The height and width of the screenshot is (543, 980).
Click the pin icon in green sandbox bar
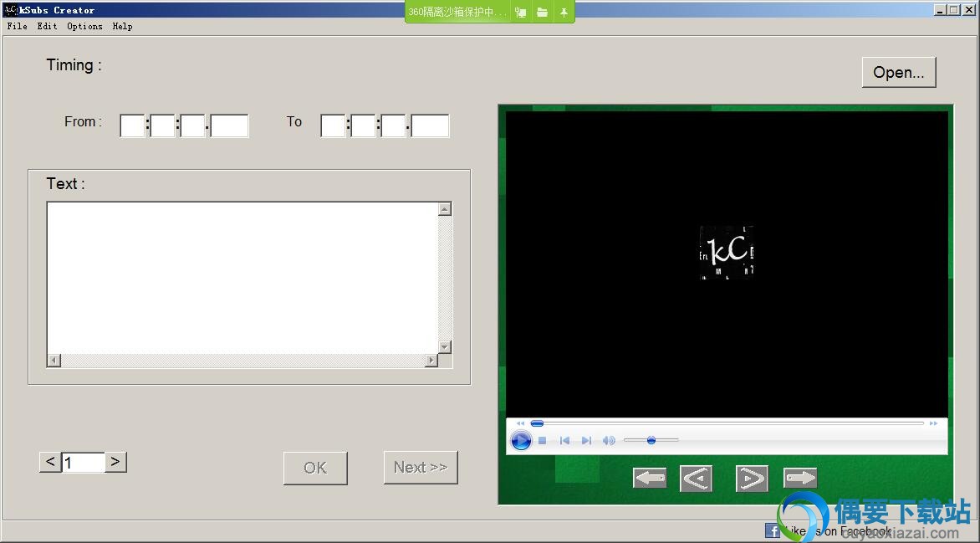coord(564,13)
